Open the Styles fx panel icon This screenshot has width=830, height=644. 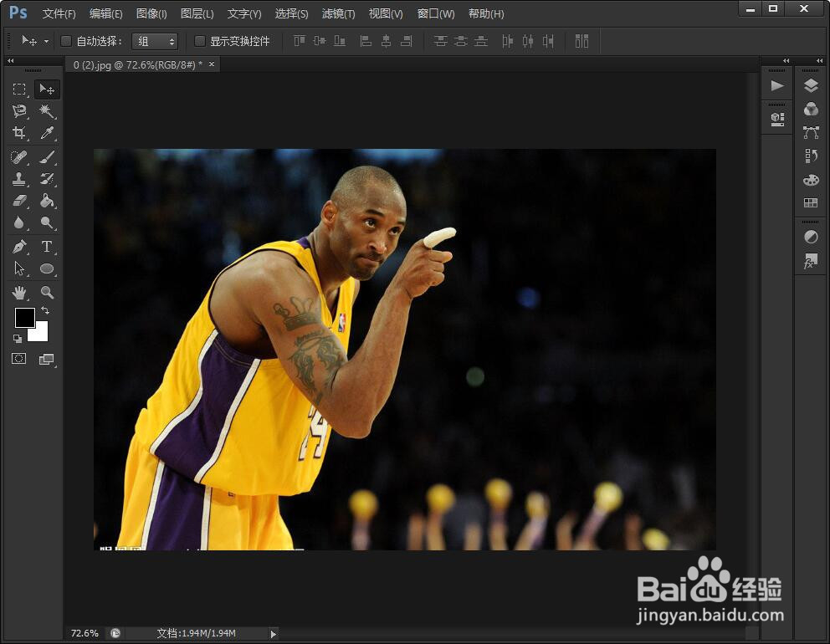click(811, 262)
